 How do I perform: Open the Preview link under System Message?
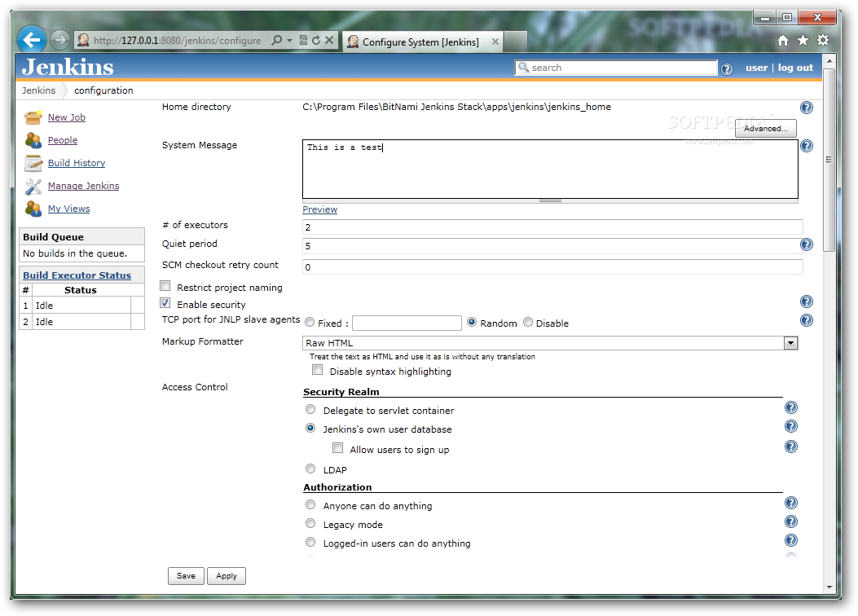pos(319,209)
